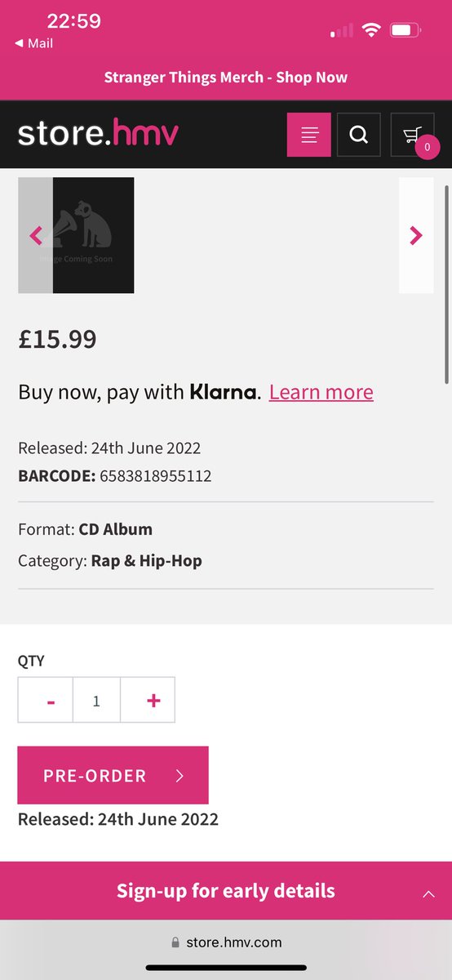This screenshot has height=980, width=452.
Task: Tap the padlock icon in address bar
Action: click(175, 942)
